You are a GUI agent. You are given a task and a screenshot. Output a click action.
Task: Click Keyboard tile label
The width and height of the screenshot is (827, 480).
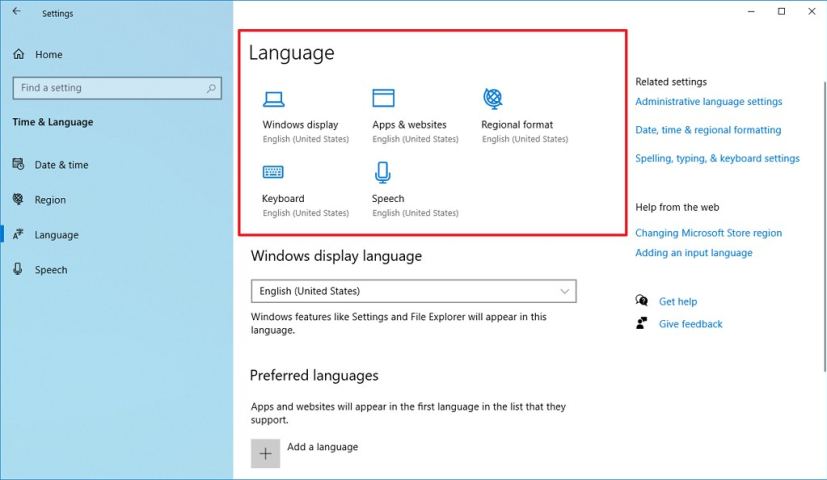click(x=283, y=198)
